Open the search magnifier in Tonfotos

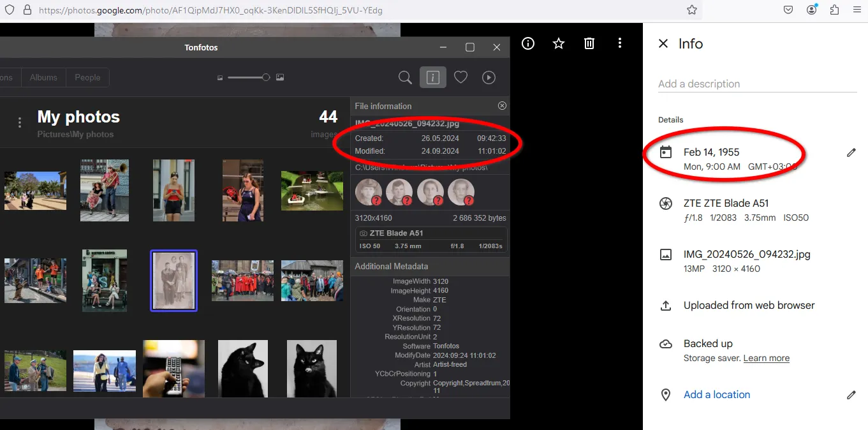point(405,77)
